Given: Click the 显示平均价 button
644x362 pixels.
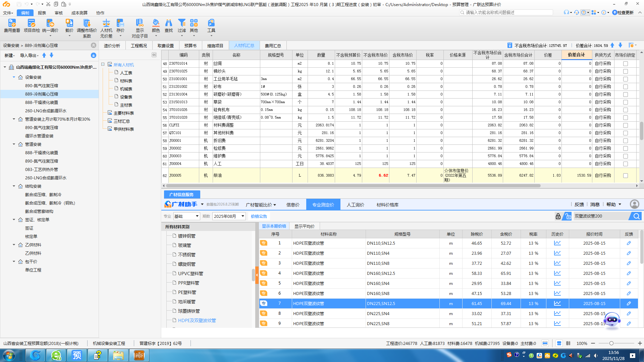Looking at the screenshot, I should pos(304,226).
